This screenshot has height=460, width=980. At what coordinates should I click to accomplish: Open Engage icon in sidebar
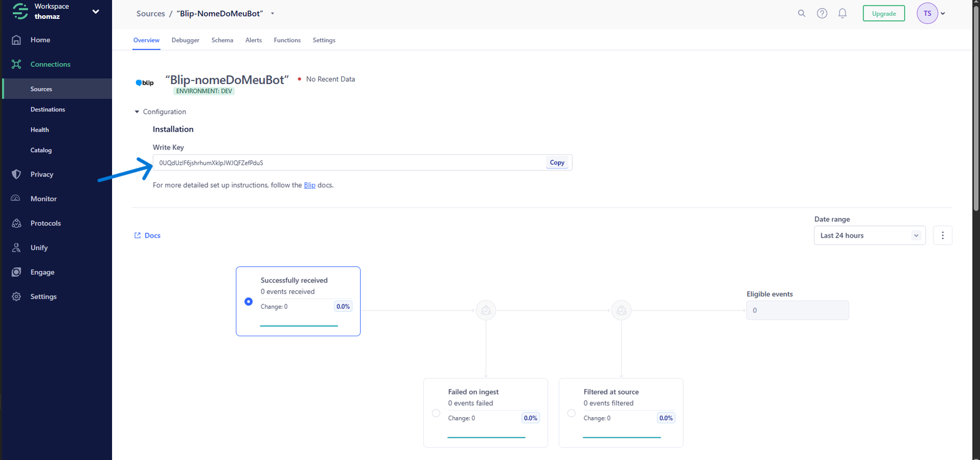point(17,272)
